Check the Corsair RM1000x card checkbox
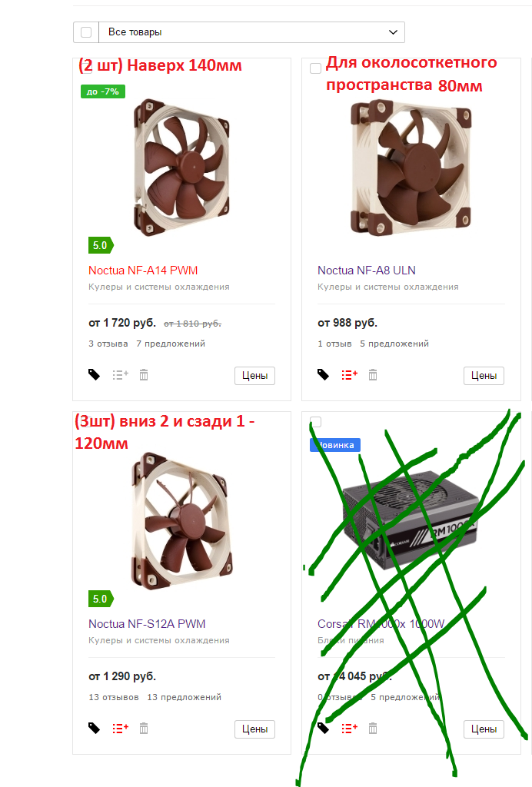The width and height of the screenshot is (532, 787). pos(315,422)
